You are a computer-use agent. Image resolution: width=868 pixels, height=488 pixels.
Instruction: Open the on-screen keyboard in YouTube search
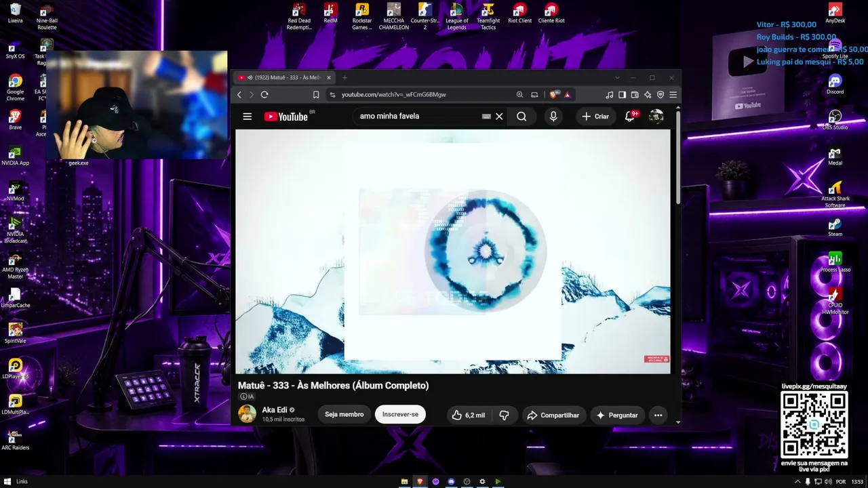(x=486, y=117)
